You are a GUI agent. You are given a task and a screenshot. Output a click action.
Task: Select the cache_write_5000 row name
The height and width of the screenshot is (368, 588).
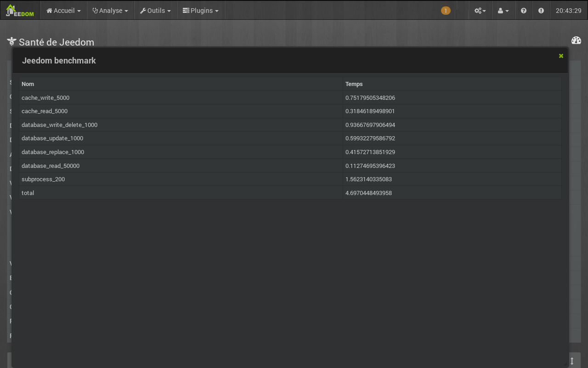tap(45, 98)
